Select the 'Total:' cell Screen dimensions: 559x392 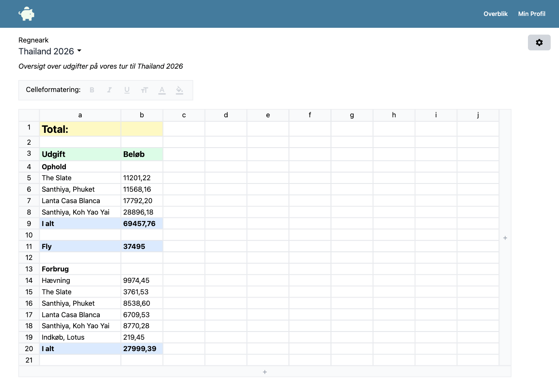[80, 129]
